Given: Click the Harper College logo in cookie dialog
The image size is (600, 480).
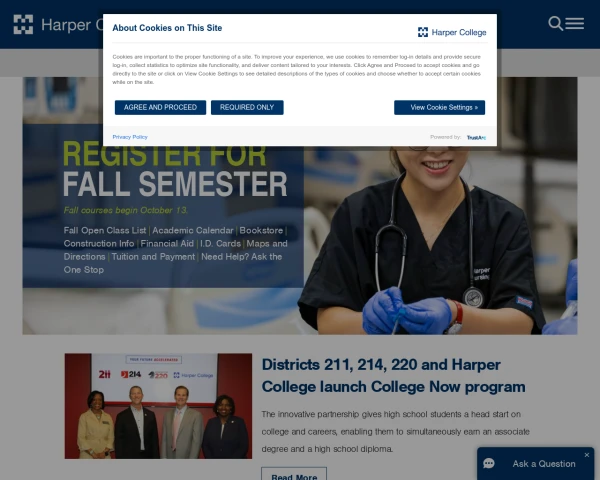Looking at the screenshot, I should coord(452,33).
